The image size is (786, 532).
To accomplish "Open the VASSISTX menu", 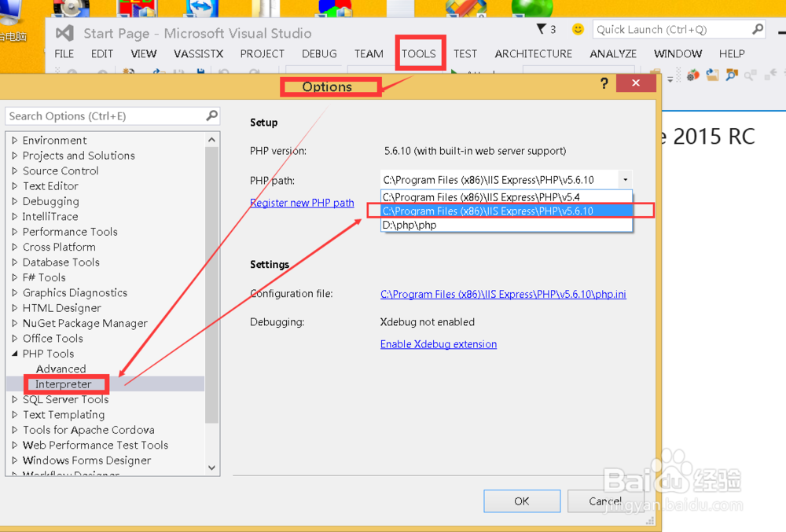I will point(199,53).
